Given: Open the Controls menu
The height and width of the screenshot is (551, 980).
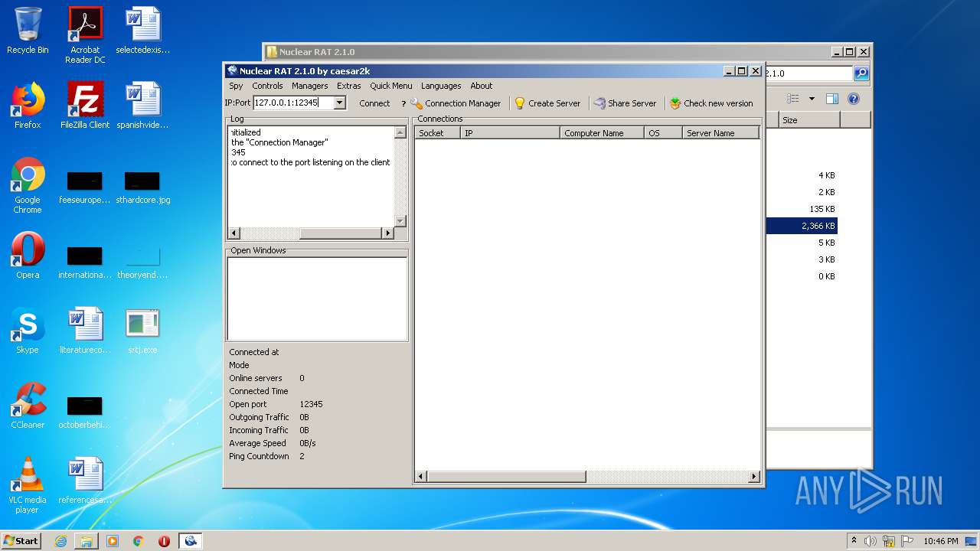Looking at the screenshot, I should [x=267, y=86].
